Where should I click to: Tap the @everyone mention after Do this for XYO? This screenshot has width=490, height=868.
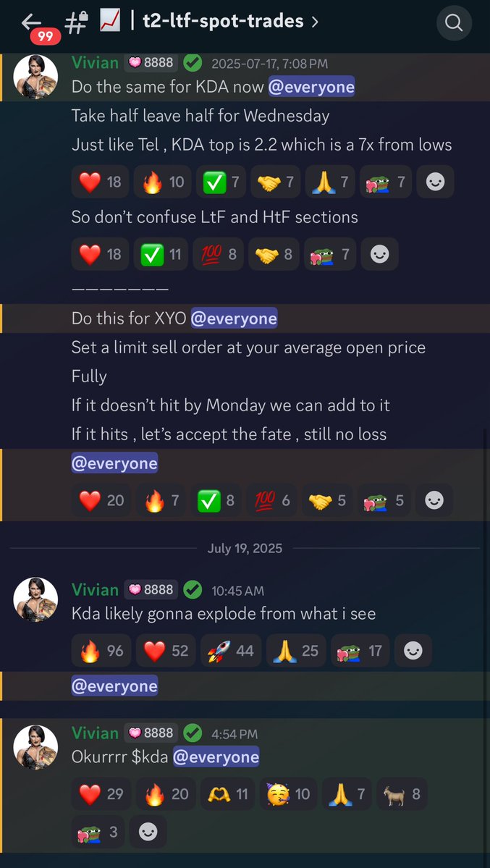tap(235, 319)
